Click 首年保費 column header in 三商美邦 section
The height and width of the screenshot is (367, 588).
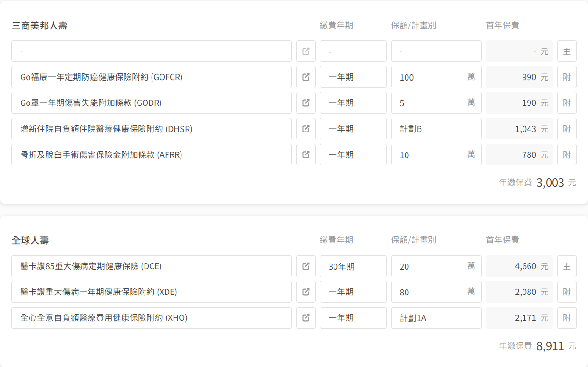pyautogui.click(x=502, y=25)
